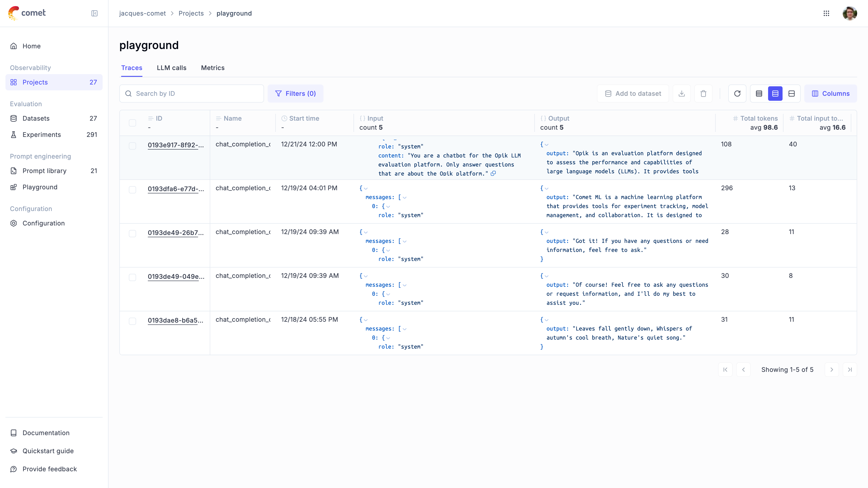Focus the Search by ID field
Image resolution: width=868 pixels, height=488 pixels.
pos(191,94)
